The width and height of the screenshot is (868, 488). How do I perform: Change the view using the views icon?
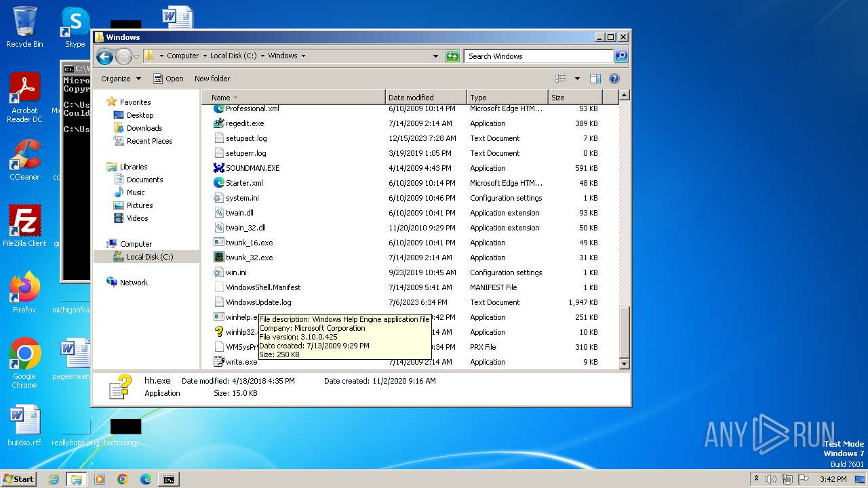coord(560,79)
